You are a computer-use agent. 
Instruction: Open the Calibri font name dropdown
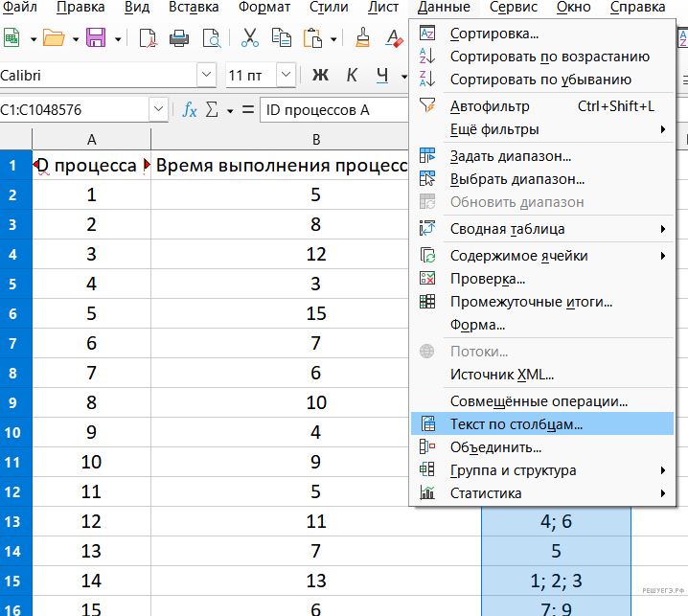206,75
